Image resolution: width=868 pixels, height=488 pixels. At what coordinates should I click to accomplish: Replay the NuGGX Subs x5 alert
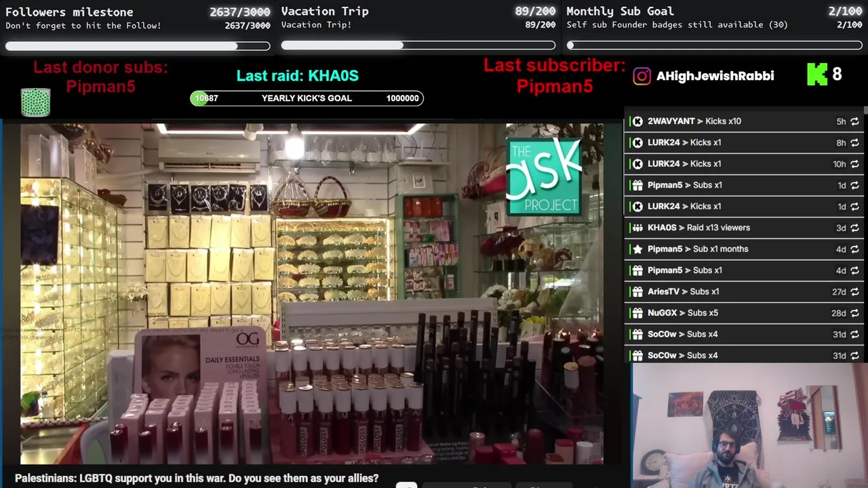pos(854,313)
